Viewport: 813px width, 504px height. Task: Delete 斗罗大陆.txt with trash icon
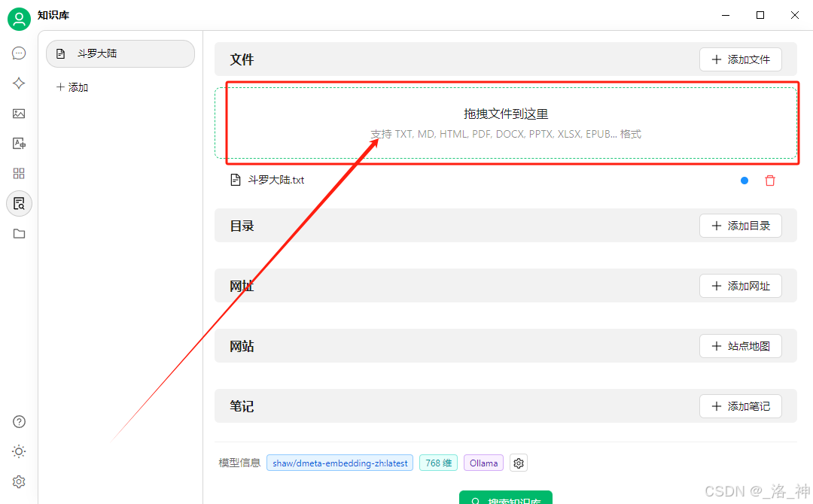pos(770,181)
